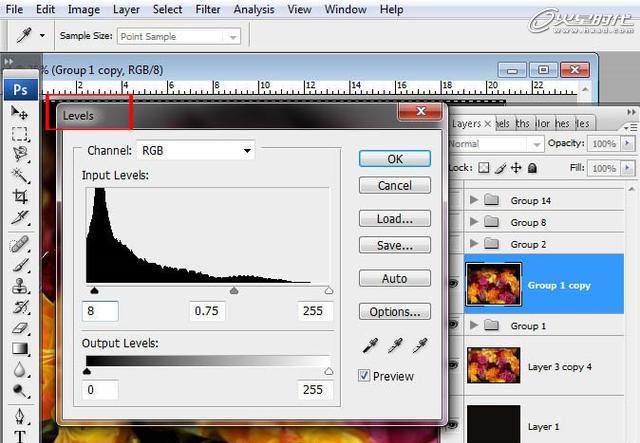This screenshot has height=443, width=640.
Task: Expand the Group 14 folder
Action: tap(474, 200)
